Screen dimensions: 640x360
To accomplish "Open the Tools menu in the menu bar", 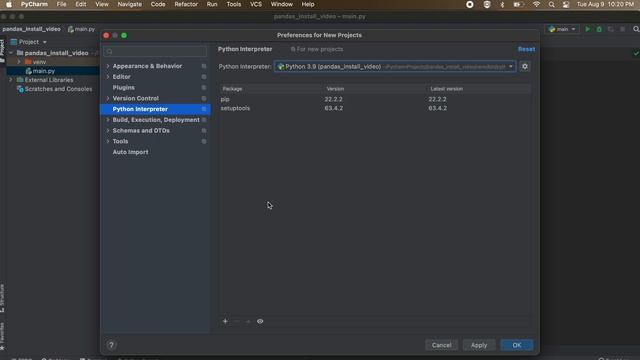I will 234,4.
